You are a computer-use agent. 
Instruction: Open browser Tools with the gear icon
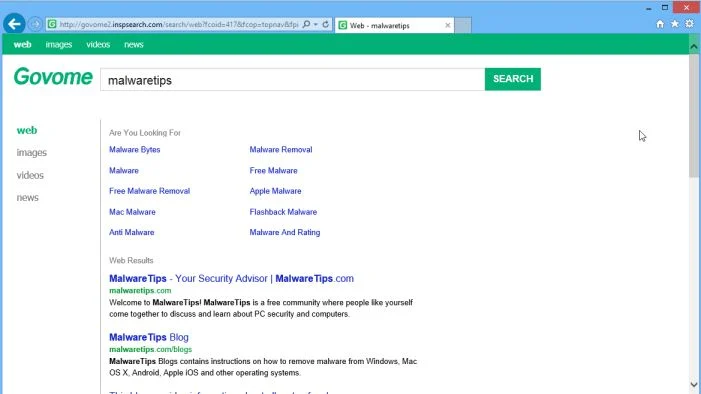pyautogui.click(x=689, y=24)
